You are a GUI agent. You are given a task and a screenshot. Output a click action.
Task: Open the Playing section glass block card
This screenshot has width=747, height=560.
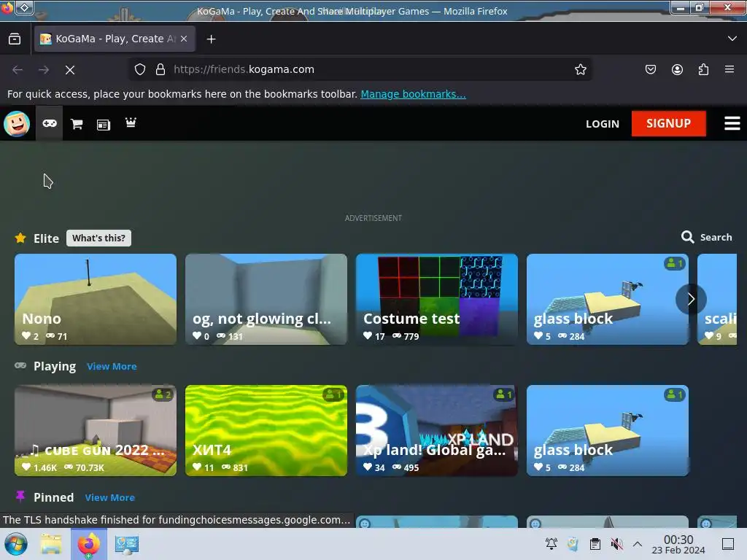coord(608,430)
